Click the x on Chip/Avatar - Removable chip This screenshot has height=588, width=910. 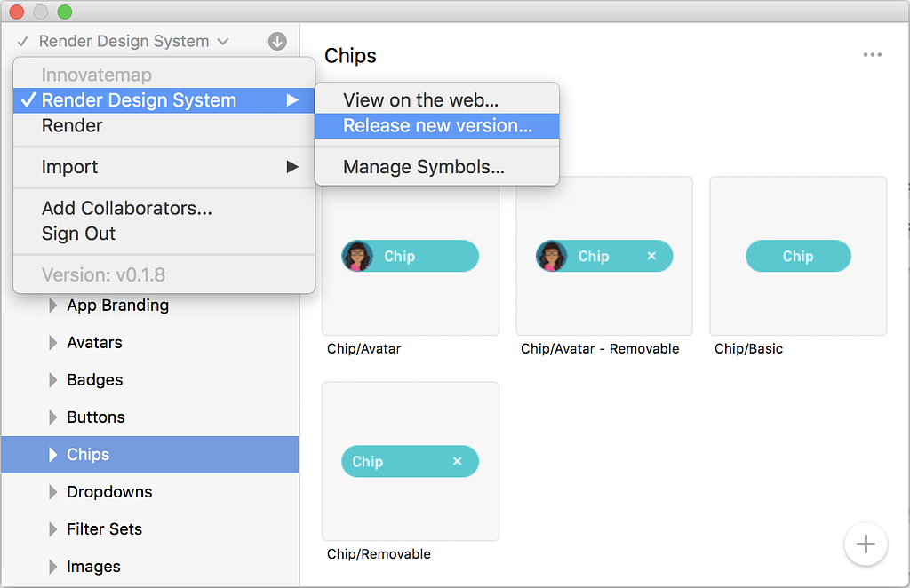coord(651,256)
